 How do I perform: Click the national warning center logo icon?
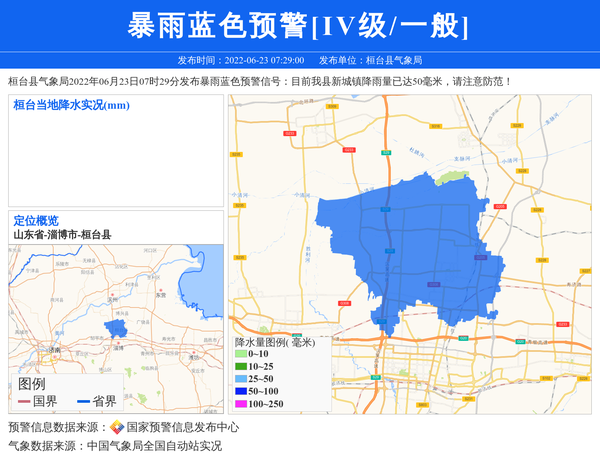point(117,427)
